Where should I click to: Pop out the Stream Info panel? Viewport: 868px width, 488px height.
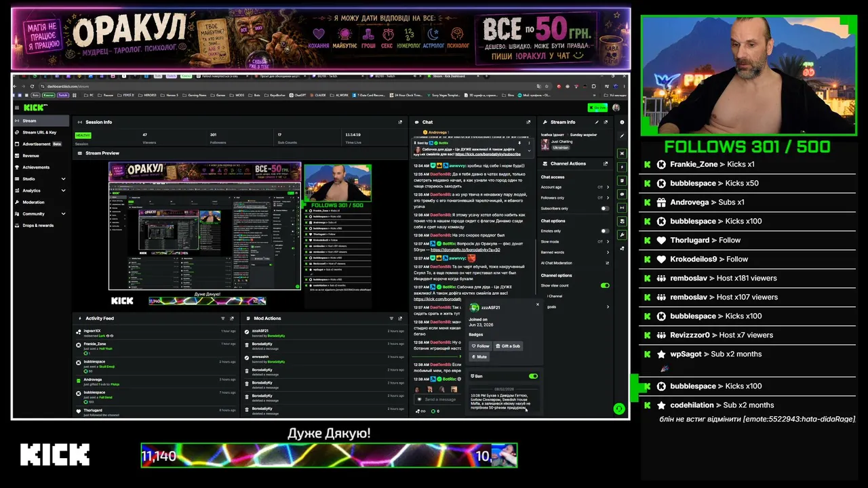click(606, 122)
